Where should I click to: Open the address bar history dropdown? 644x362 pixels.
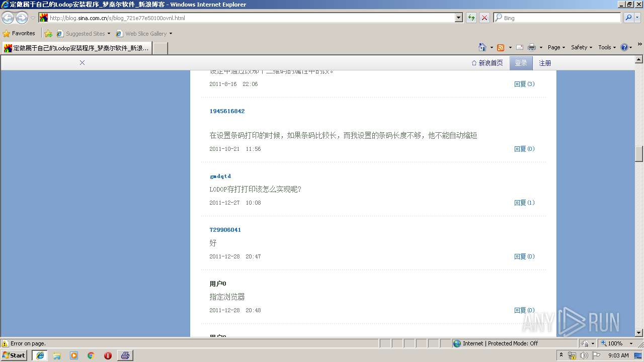point(458,18)
